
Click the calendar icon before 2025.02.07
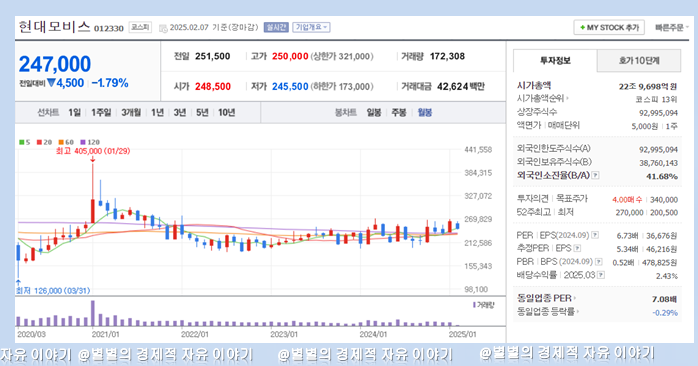[163, 28]
